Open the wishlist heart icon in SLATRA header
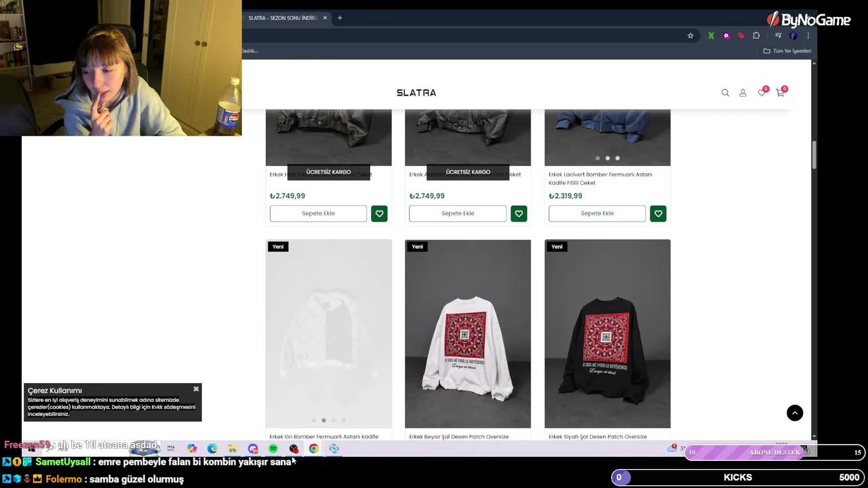Viewport: 868px width, 488px height. (762, 92)
